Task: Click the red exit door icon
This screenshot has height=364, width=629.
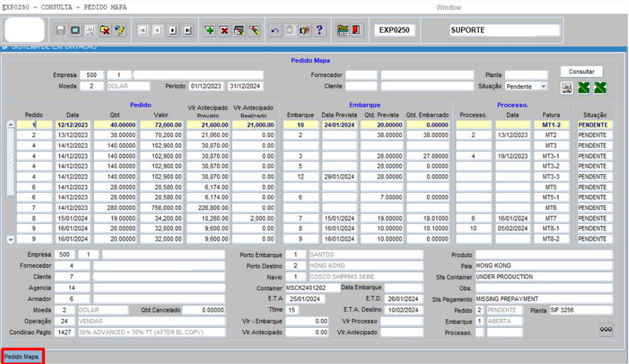Action: (356, 30)
